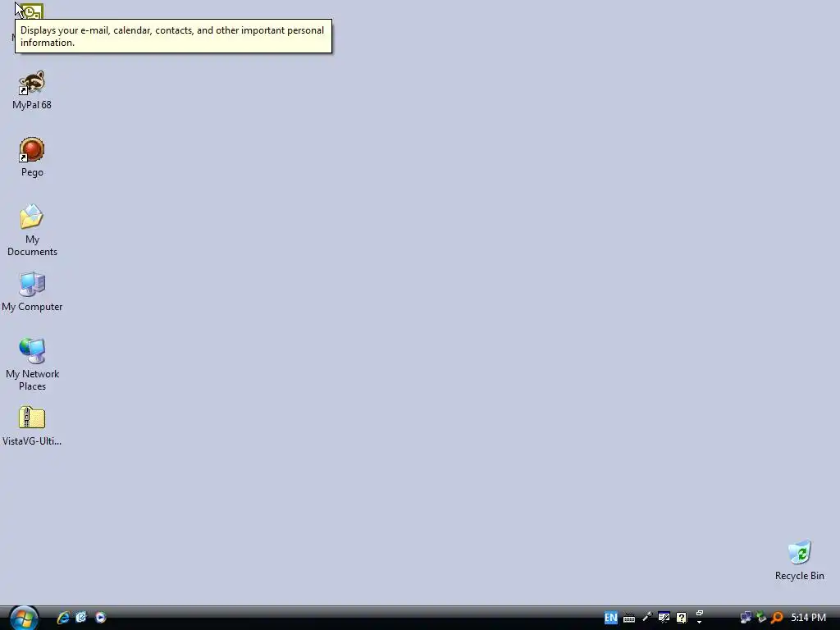The height and width of the screenshot is (630, 840).
Task: Select the VistaVG-Ulti... zip folder
Action: coord(32,418)
